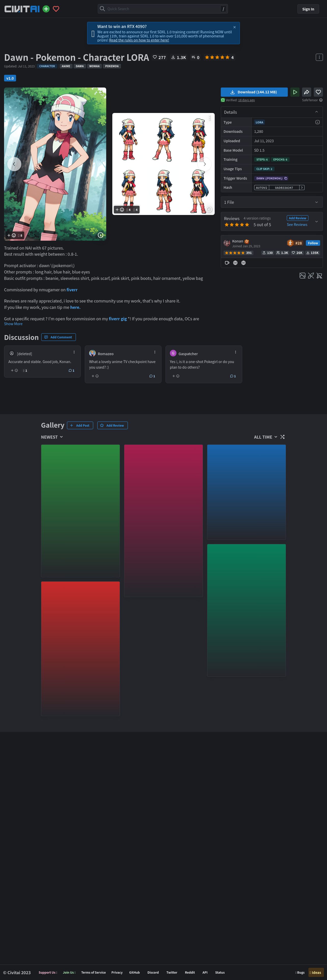Open options menu on deleted user's comment
Image resolution: width=327 pixels, height=980 pixels.
(x=74, y=352)
